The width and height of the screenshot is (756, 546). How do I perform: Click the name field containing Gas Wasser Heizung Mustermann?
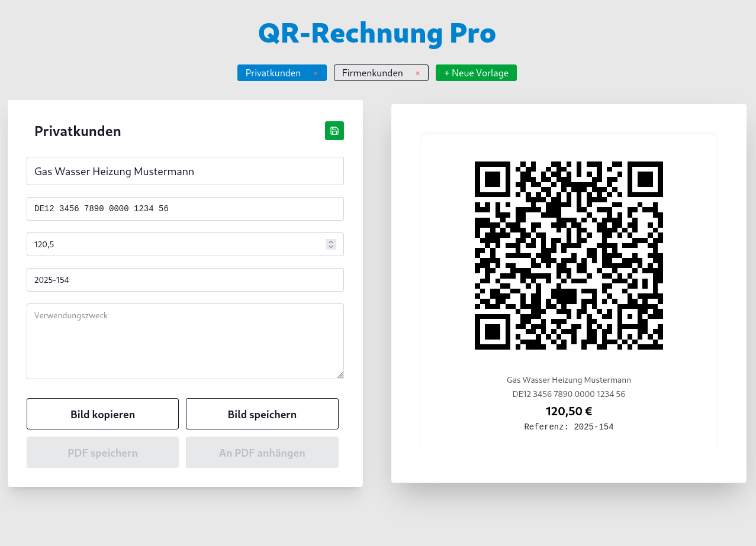(185, 171)
